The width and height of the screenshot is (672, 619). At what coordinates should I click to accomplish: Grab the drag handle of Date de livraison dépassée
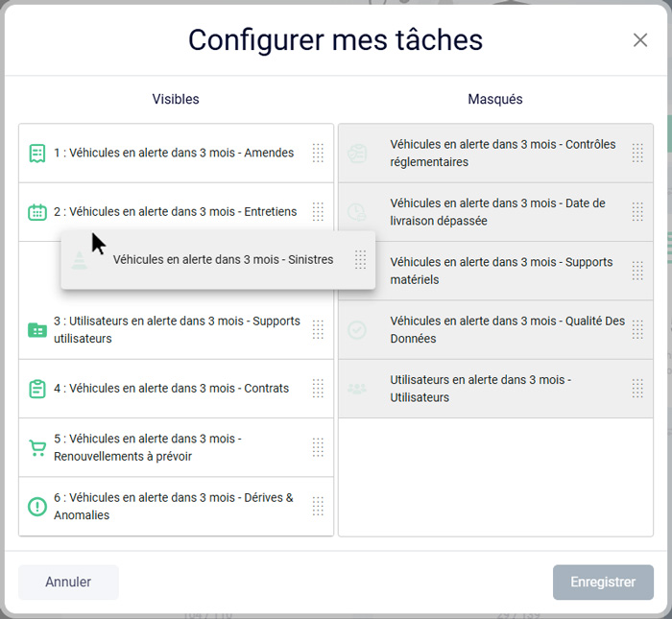(x=637, y=212)
